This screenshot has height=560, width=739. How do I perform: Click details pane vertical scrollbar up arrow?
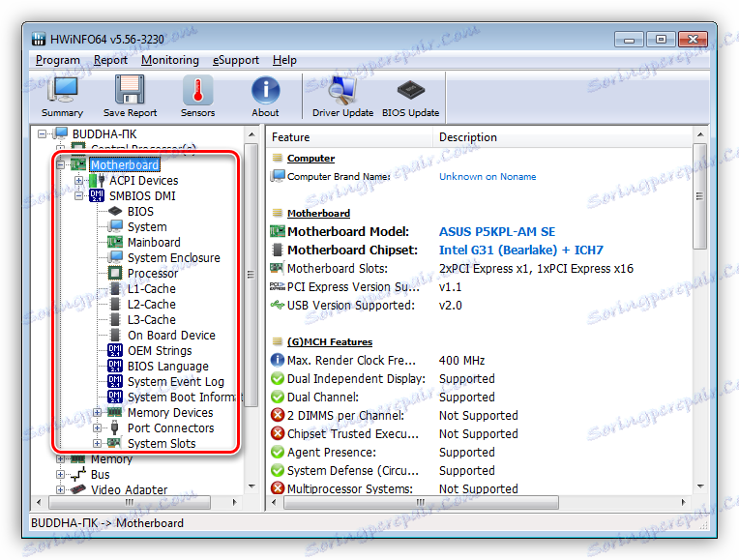[x=700, y=134]
